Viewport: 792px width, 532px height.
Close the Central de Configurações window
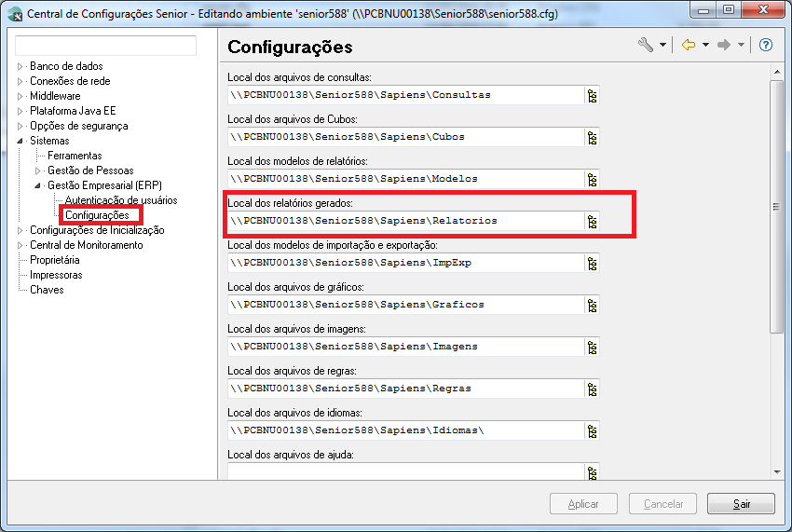[763, 9]
